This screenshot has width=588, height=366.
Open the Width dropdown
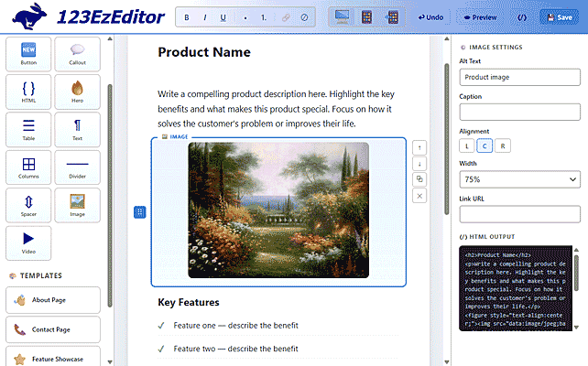[519, 179]
